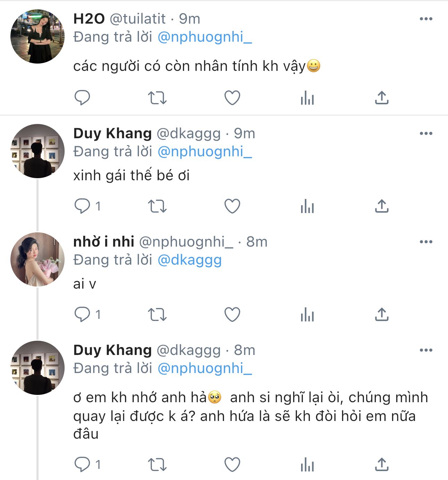Viewport: 448px width, 480px height.
Task: Open more options on nhờ i nhi's reply
Action: coord(426,242)
